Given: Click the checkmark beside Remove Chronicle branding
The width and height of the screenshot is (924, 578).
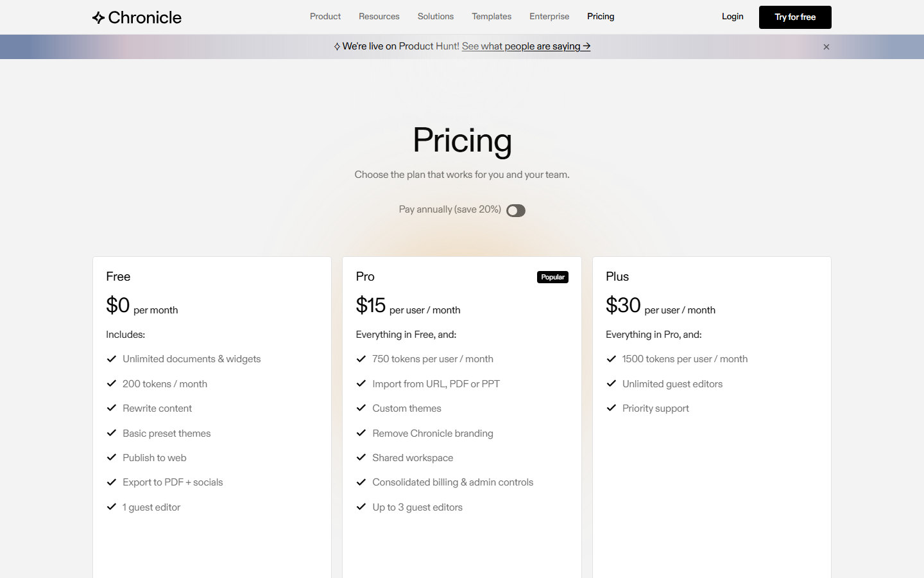Looking at the screenshot, I should (361, 433).
